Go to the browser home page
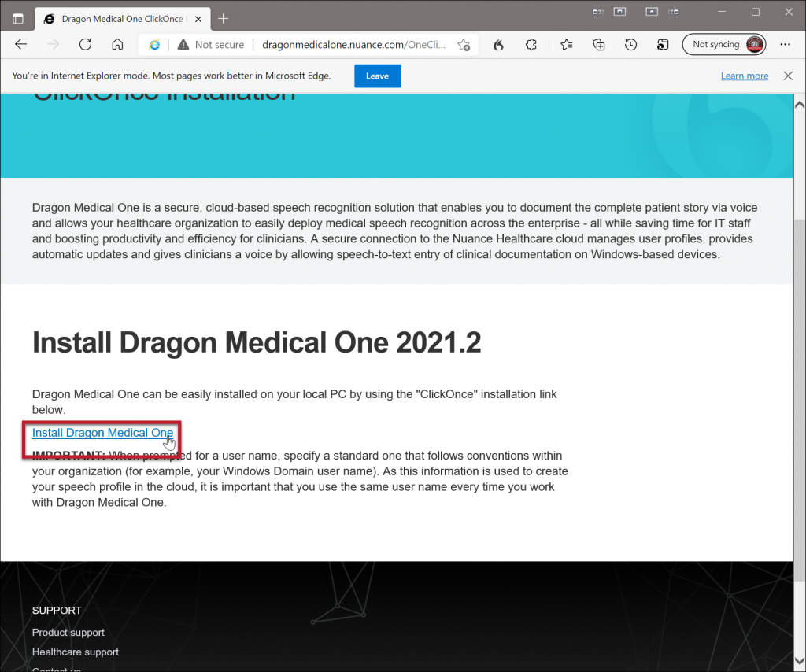This screenshot has width=806, height=672. click(118, 45)
